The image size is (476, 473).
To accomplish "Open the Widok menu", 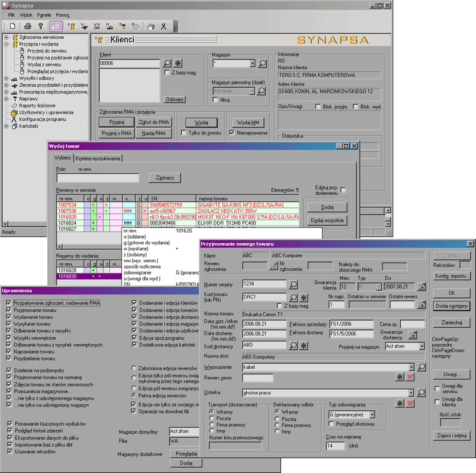I will click(x=26, y=14).
